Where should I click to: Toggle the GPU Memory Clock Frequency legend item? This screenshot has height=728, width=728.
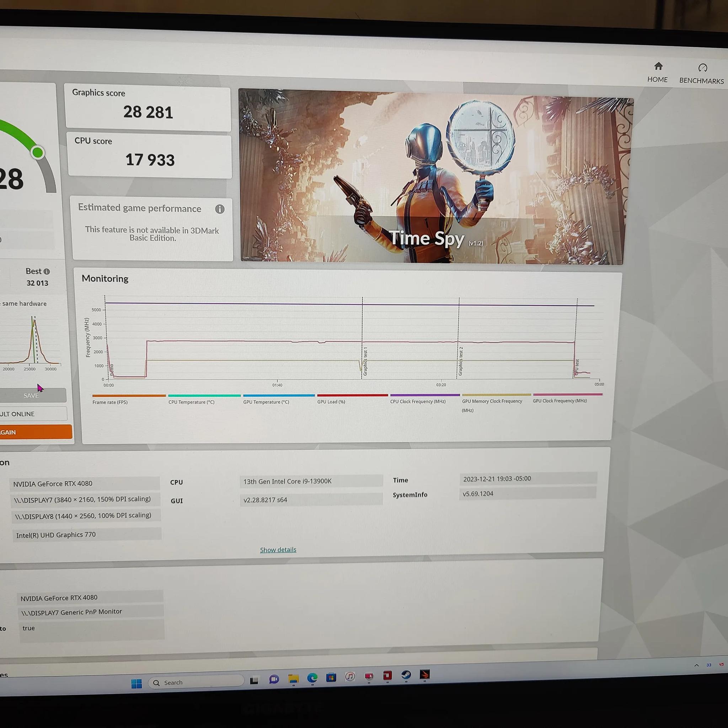click(x=496, y=403)
